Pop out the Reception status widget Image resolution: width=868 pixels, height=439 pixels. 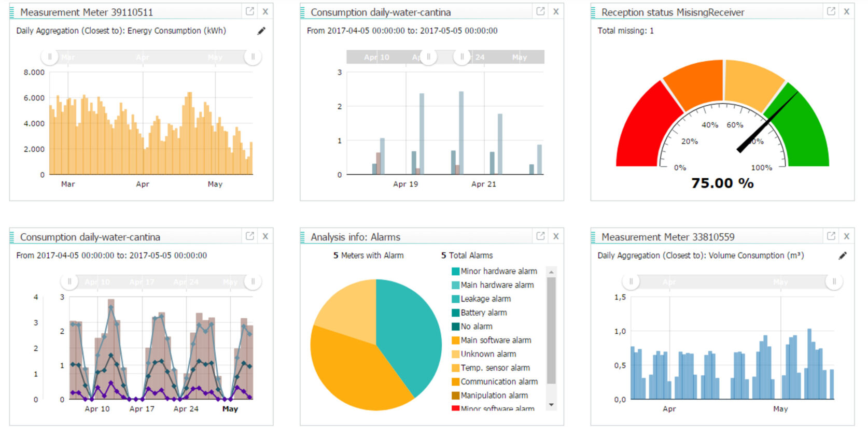[831, 11]
